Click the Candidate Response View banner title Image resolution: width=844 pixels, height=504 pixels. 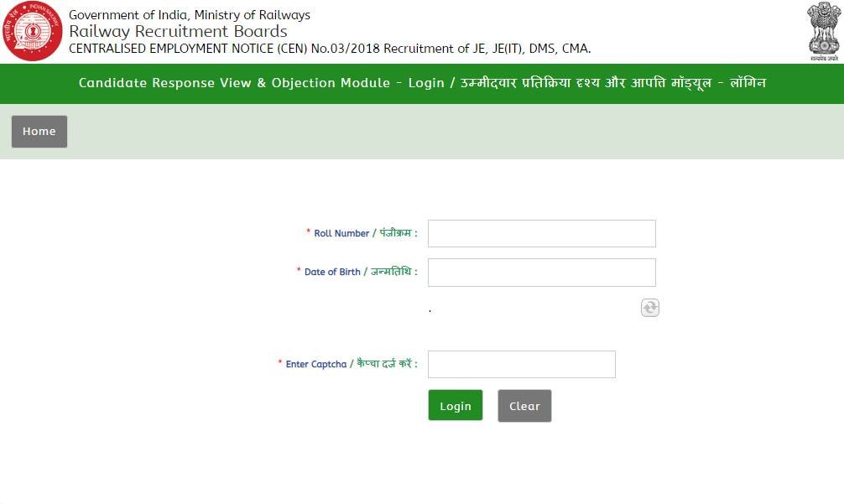coord(421,83)
